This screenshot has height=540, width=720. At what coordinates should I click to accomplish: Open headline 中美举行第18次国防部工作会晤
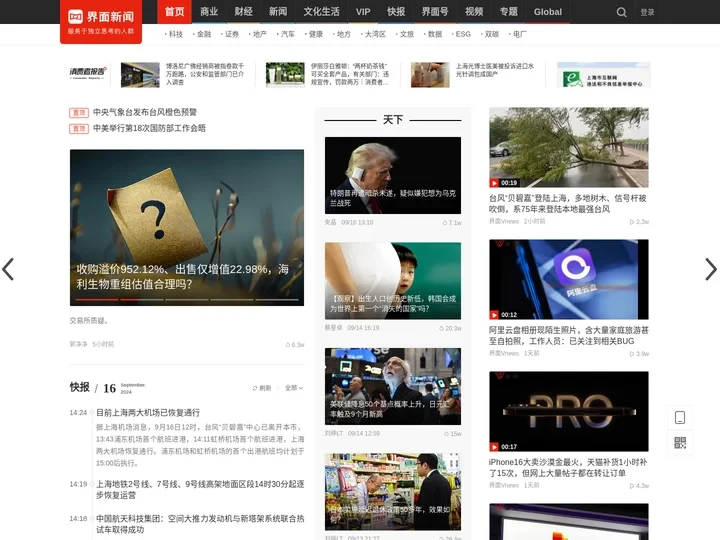(x=149, y=128)
